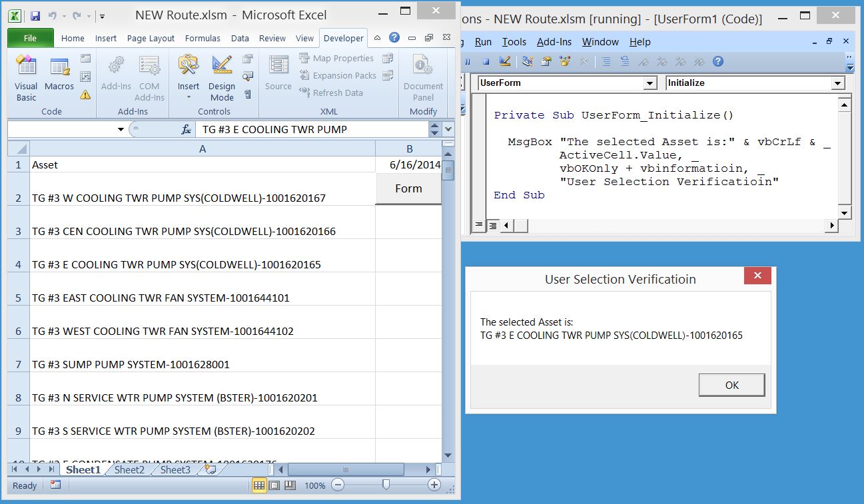Image resolution: width=864 pixels, height=504 pixels.
Task: Select cell with TG #3 SUMP PUMP SYSTEM
Action: pyautogui.click(x=203, y=356)
